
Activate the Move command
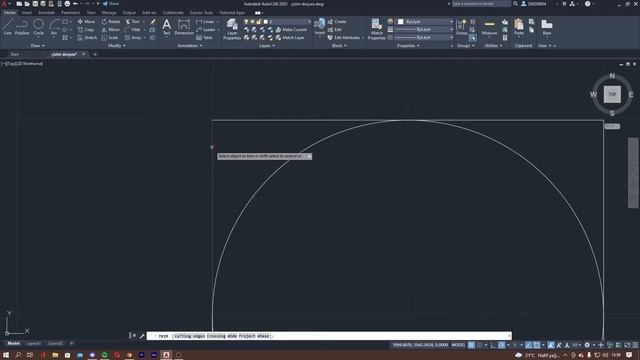(x=86, y=22)
